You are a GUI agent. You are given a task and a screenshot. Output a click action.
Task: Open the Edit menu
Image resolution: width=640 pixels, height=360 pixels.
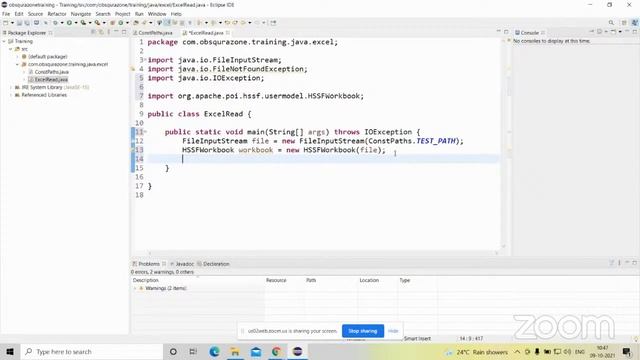tap(19, 14)
